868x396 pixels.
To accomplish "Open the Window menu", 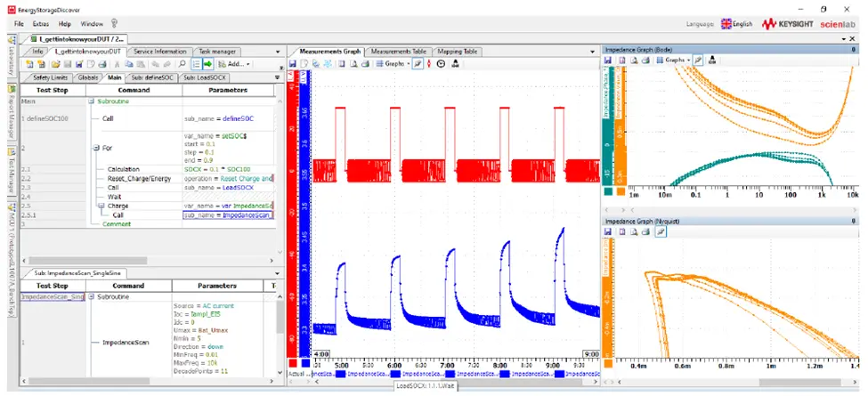I will coord(92,24).
